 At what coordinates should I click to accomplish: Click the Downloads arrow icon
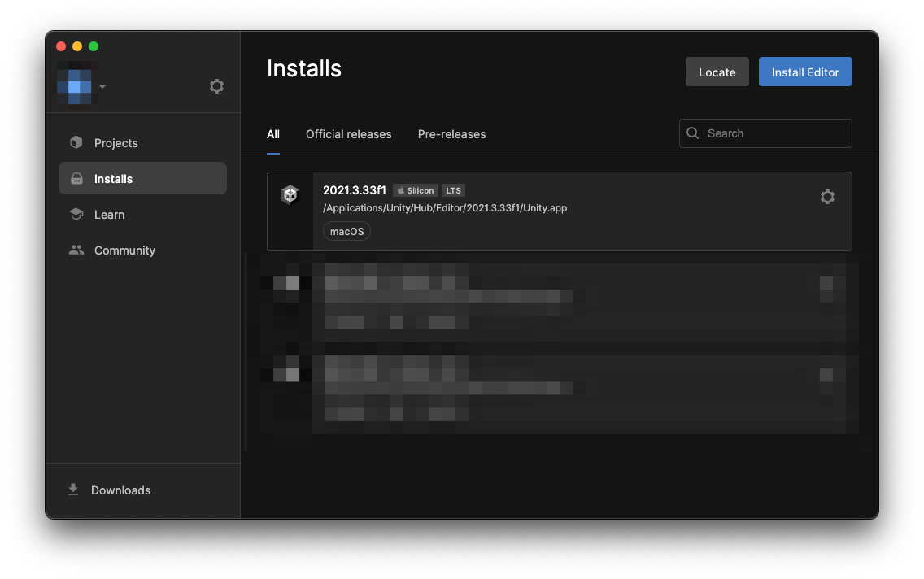point(73,490)
